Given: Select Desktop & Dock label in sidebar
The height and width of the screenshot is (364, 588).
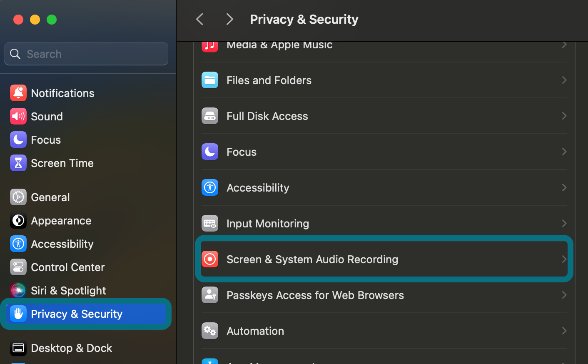Looking at the screenshot, I should tap(72, 348).
